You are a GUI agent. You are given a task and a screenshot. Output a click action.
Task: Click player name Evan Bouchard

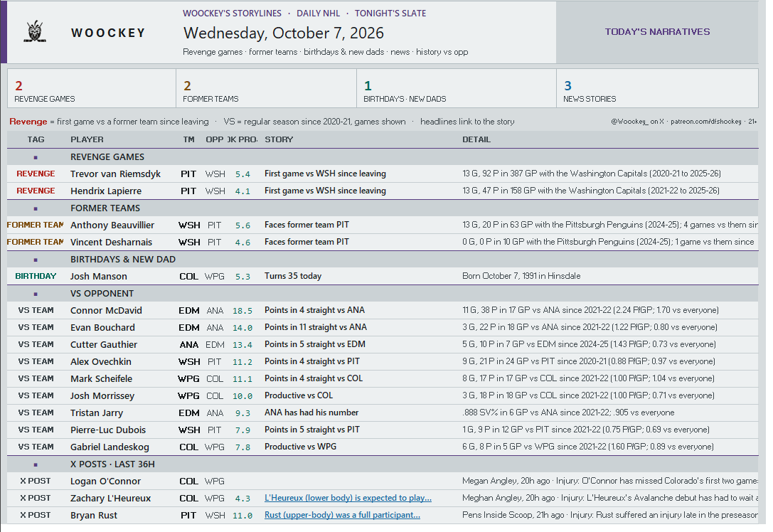(102, 328)
